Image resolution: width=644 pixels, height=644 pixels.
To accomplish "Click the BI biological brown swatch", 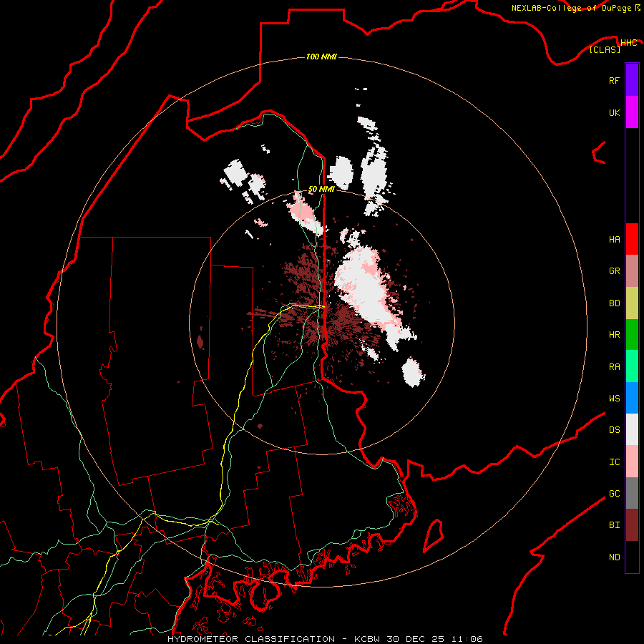I will (x=632, y=525).
